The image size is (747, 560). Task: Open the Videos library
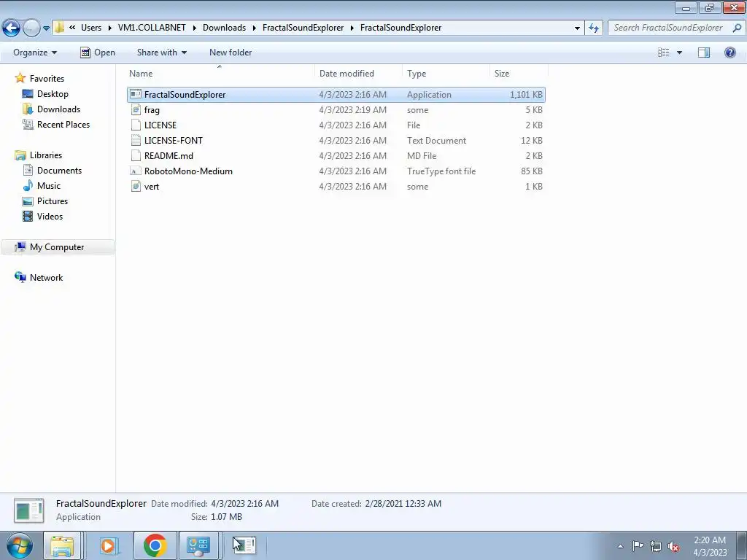(x=50, y=216)
